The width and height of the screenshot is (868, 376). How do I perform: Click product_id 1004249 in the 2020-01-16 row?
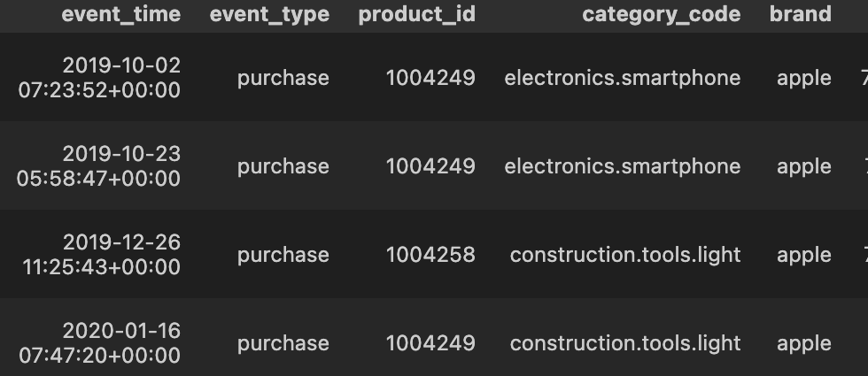pos(430,343)
